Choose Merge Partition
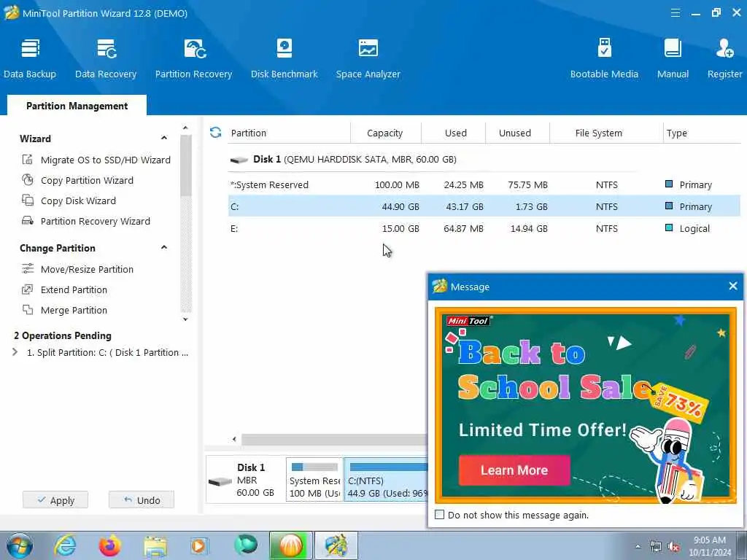747x560 pixels. [65, 311]
